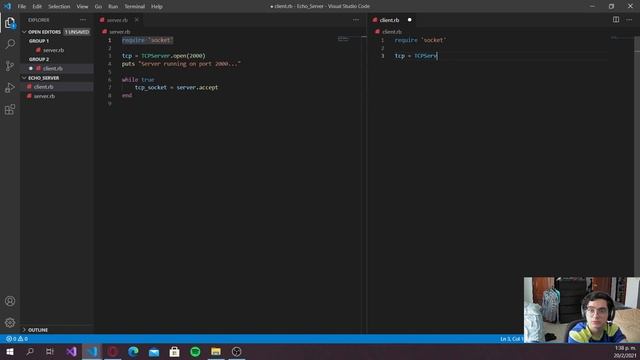Open the Manage gear icon

[10, 322]
